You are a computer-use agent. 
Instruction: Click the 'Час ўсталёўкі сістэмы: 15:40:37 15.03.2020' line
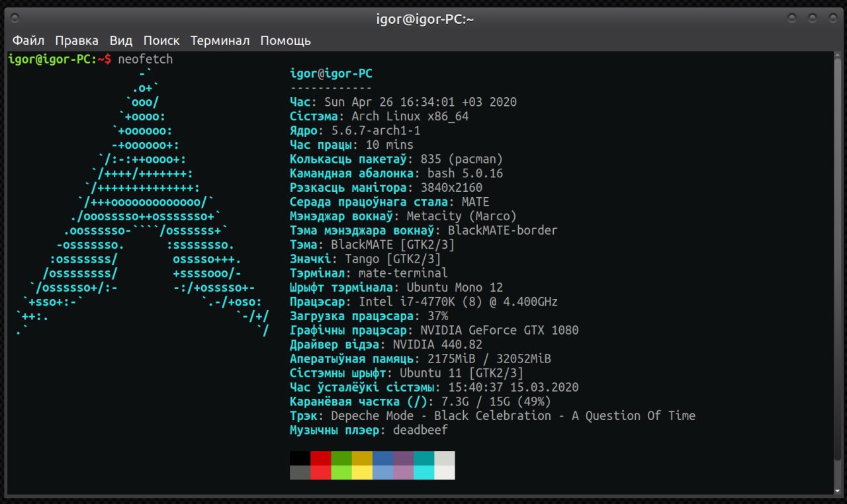pyautogui.click(x=434, y=388)
